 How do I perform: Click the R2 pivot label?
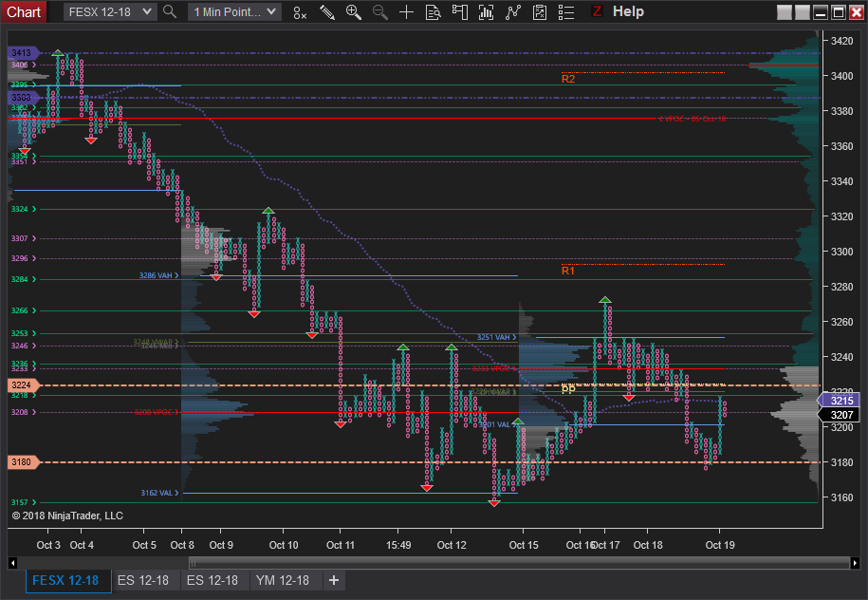pos(568,79)
